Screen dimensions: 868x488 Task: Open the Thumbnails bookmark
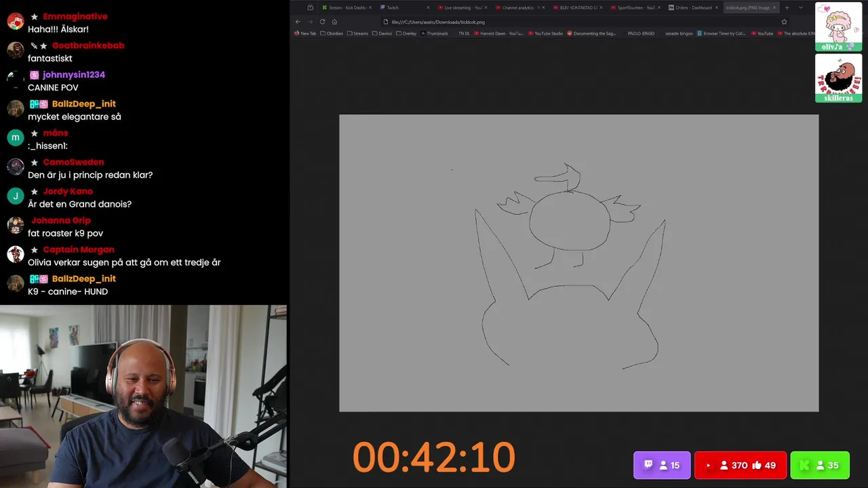pos(434,33)
